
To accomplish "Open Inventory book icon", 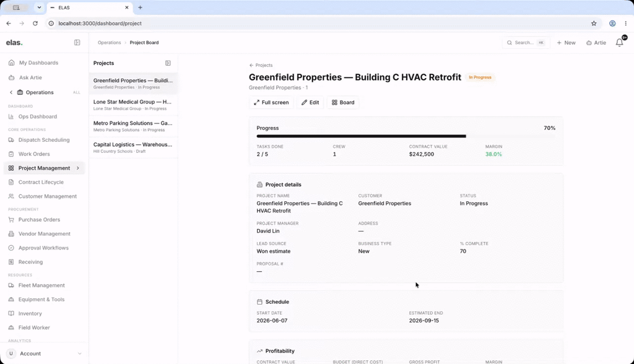I will point(11,314).
